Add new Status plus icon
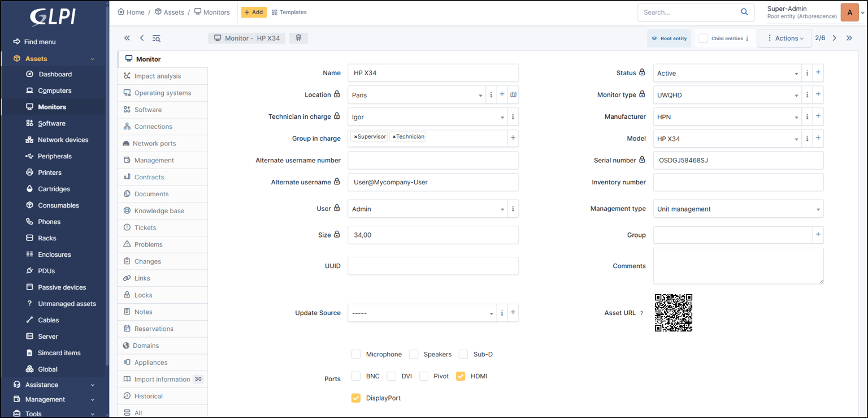The image size is (868, 418). (x=818, y=73)
